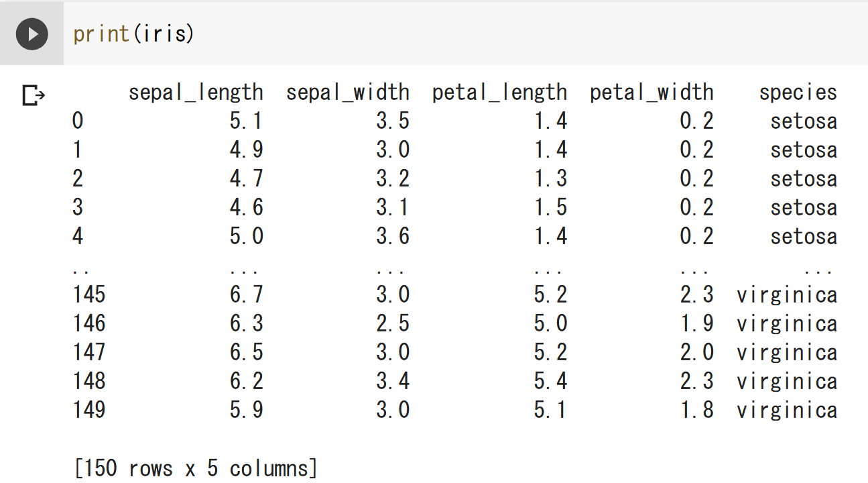Click the sepal_length column header

pos(196,93)
